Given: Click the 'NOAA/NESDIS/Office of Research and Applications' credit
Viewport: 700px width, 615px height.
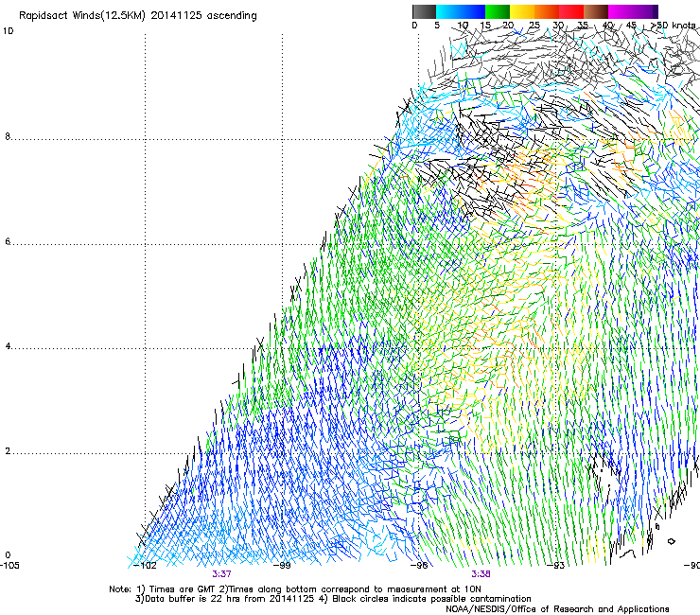Looking at the screenshot, I should pos(557,609).
